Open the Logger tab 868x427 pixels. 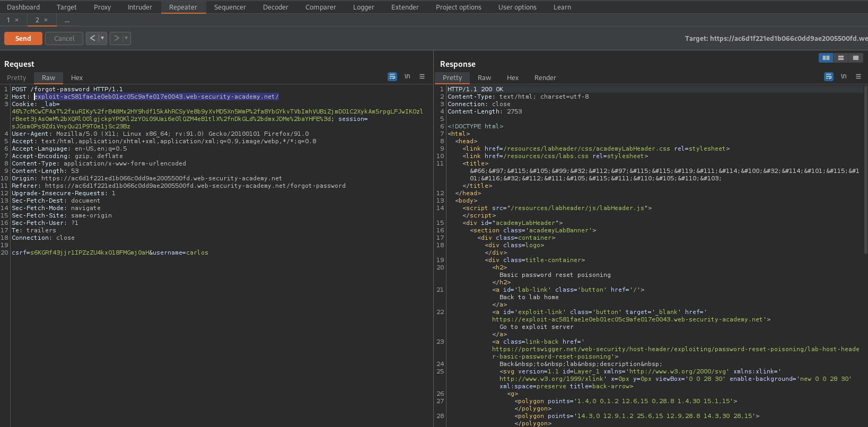[x=364, y=7]
